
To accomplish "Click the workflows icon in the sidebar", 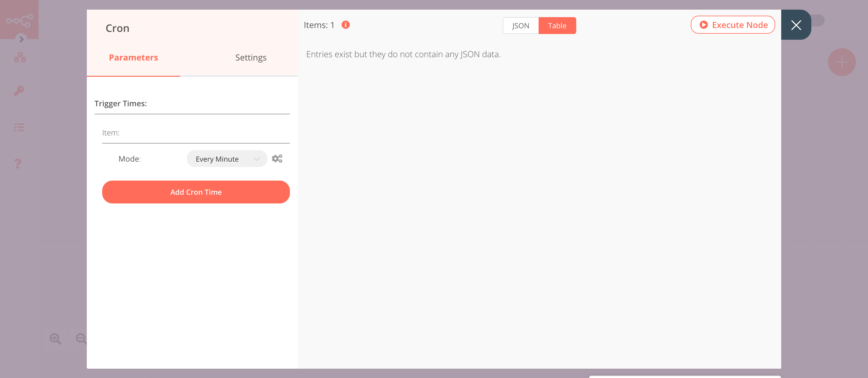I will (x=20, y=57).
